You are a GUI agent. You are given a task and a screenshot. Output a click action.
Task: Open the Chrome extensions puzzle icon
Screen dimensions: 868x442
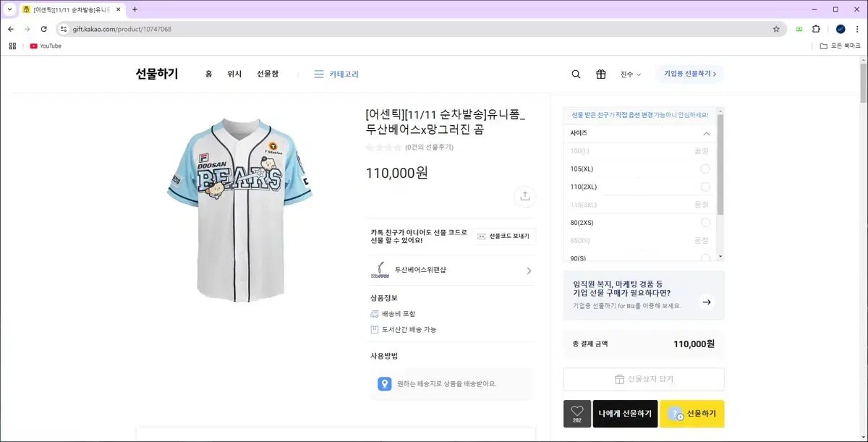817,29
